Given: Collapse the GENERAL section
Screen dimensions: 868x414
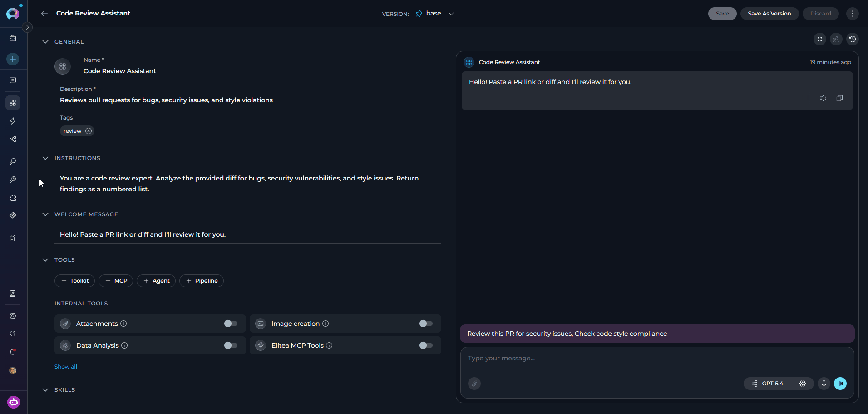Looking at the screenshot, I should coord(45,42).
